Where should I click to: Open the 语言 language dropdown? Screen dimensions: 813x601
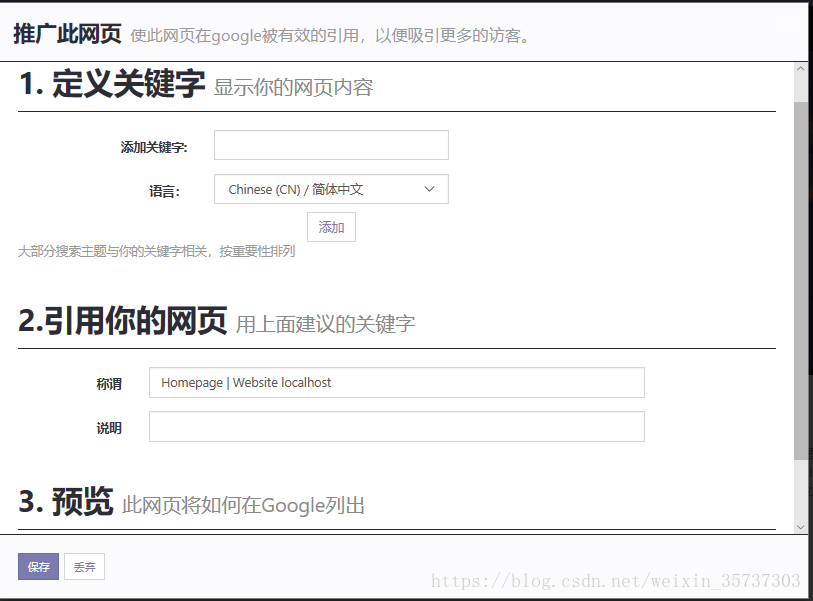click(331, 189)
